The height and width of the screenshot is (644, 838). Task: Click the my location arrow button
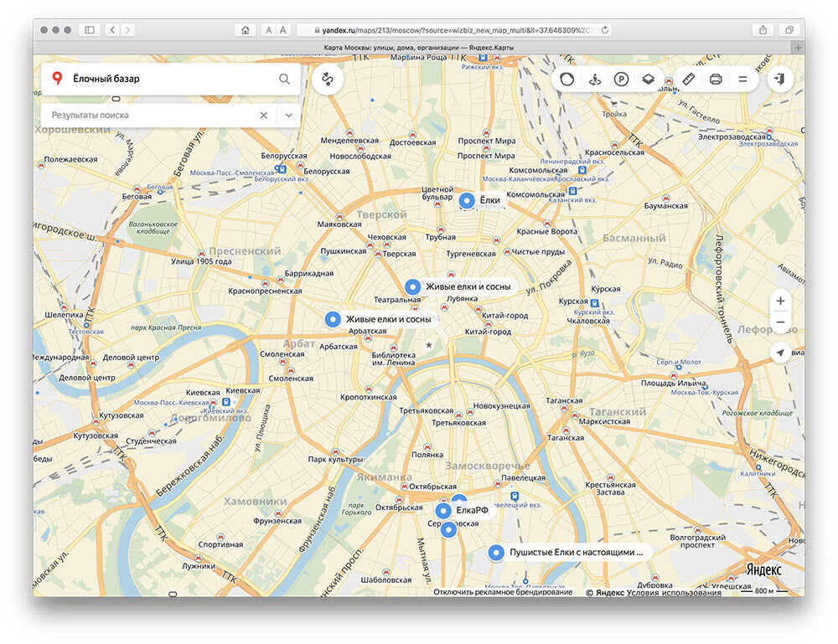pyautogui.click(x=780, y=353)
